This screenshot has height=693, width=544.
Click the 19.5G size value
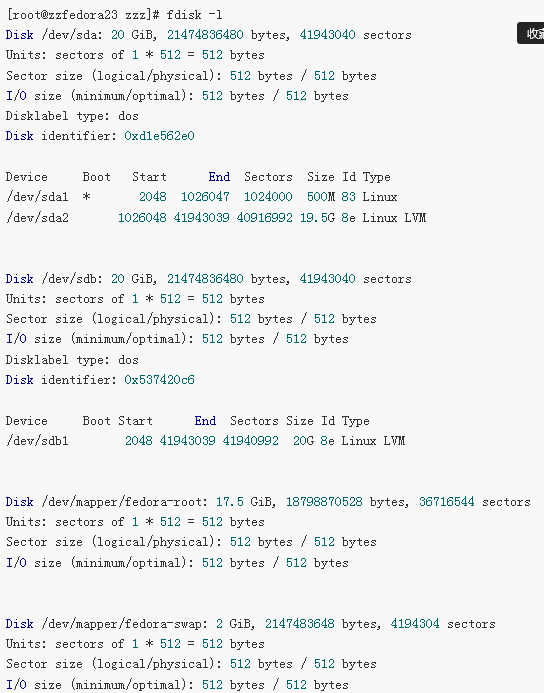click(x=317, y=217)
